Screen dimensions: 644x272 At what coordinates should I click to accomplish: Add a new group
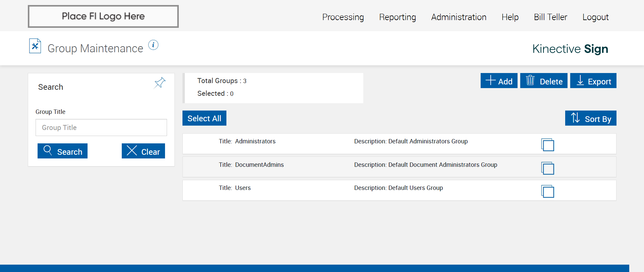pyautogui.click(x=499, y=81)
